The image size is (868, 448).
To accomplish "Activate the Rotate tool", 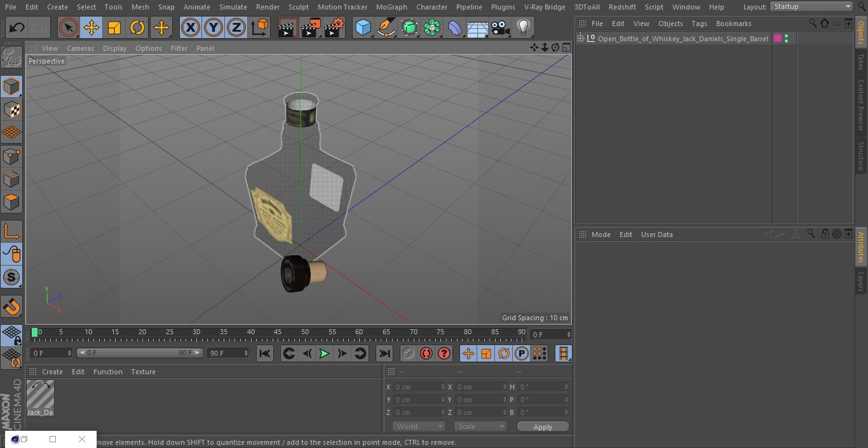I will click(137, 27).
